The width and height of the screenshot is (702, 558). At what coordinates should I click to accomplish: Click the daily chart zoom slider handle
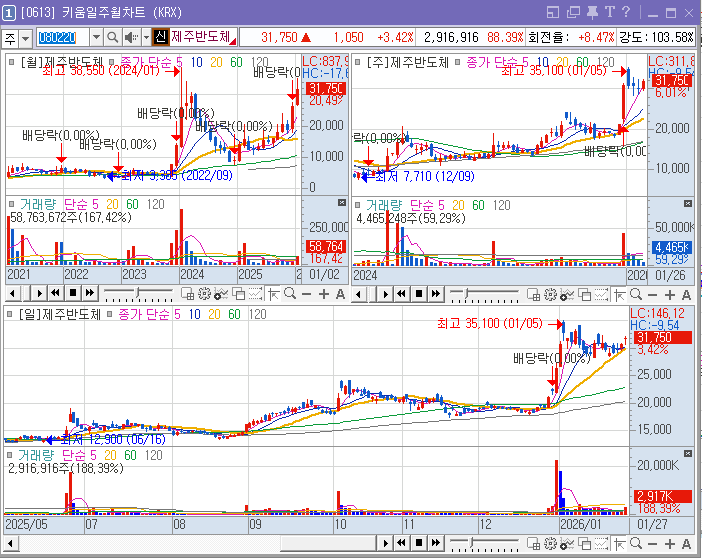[x=473, y=543]
